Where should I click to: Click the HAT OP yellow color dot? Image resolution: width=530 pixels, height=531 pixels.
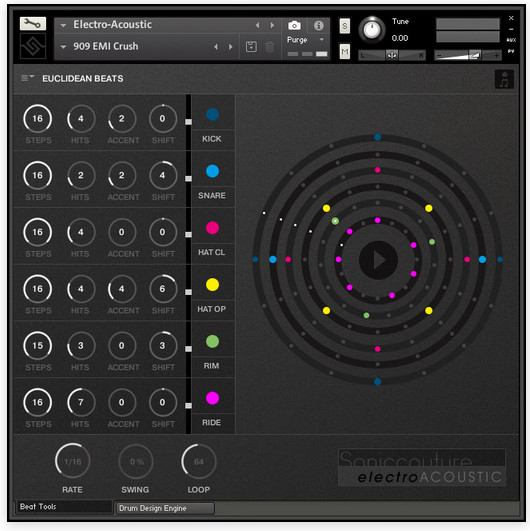212,284
